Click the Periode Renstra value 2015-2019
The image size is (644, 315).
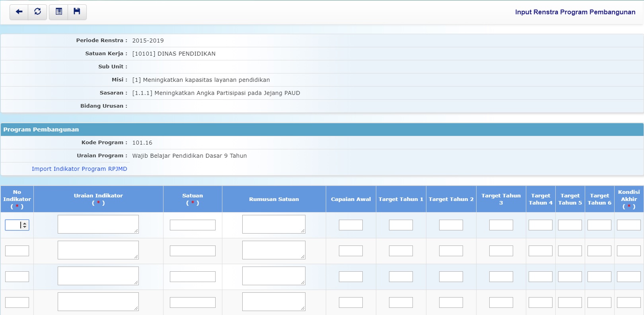pyautogui.click(x=148, y=41)
